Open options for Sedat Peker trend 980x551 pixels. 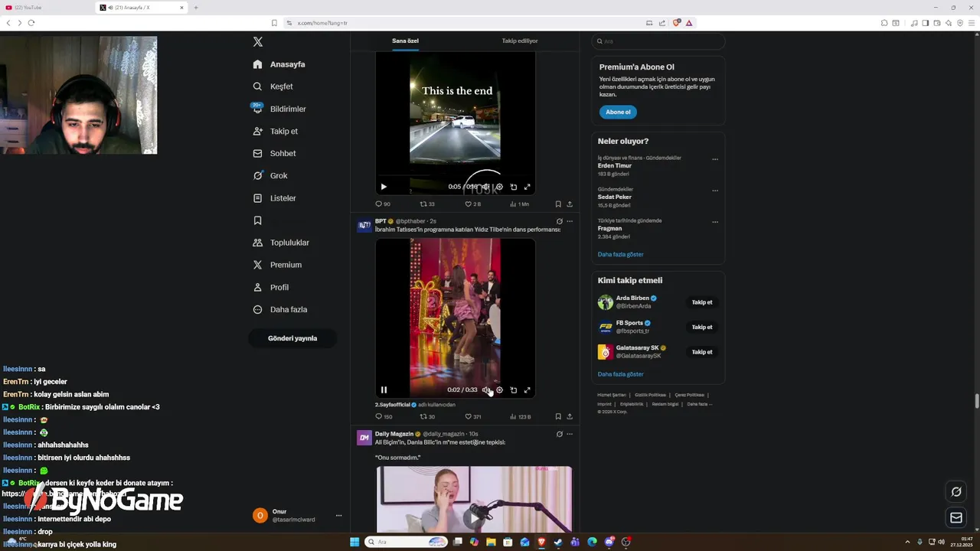click(715, 191)
